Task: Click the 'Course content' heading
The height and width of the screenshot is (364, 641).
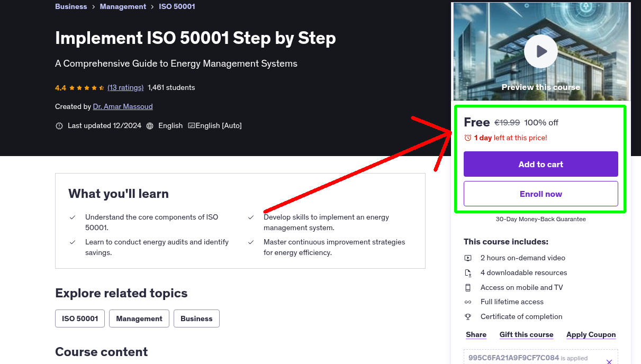Action: [101, 352]
